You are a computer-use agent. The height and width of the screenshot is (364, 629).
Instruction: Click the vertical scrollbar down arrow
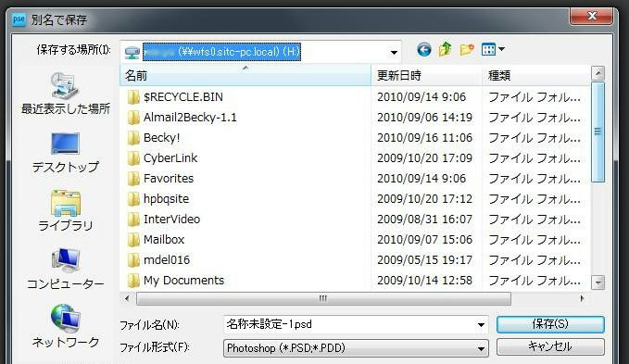click(598, 282)
